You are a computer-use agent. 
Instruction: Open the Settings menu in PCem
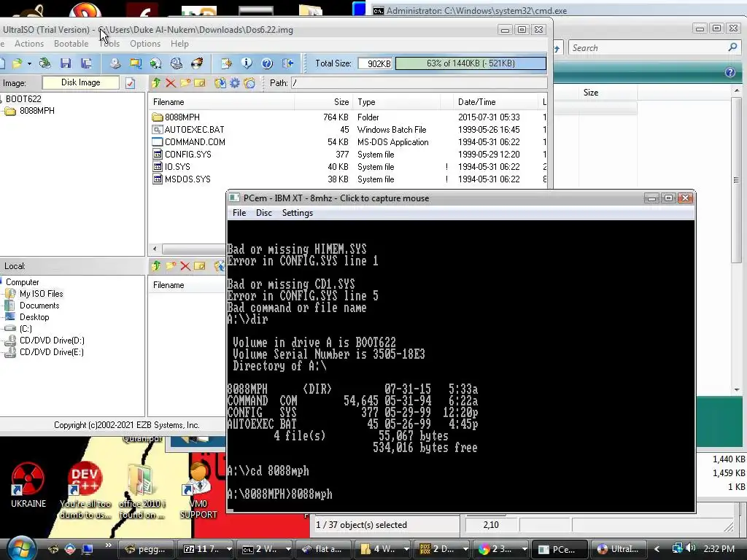click(x=298, y=213)
